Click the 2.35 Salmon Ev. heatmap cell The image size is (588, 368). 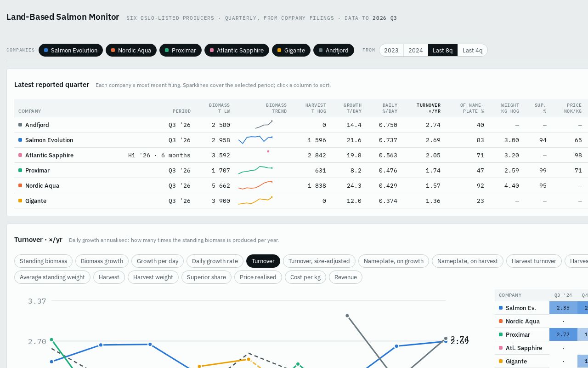(x=563, y=308)
